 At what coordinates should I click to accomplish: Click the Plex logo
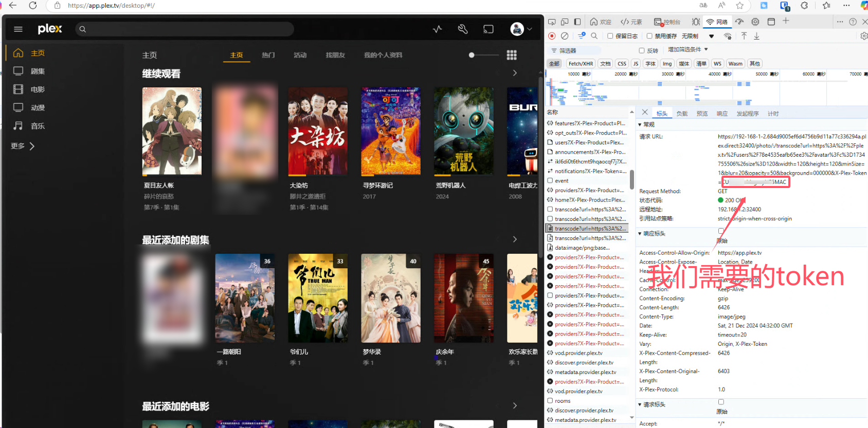pos(50,29)
